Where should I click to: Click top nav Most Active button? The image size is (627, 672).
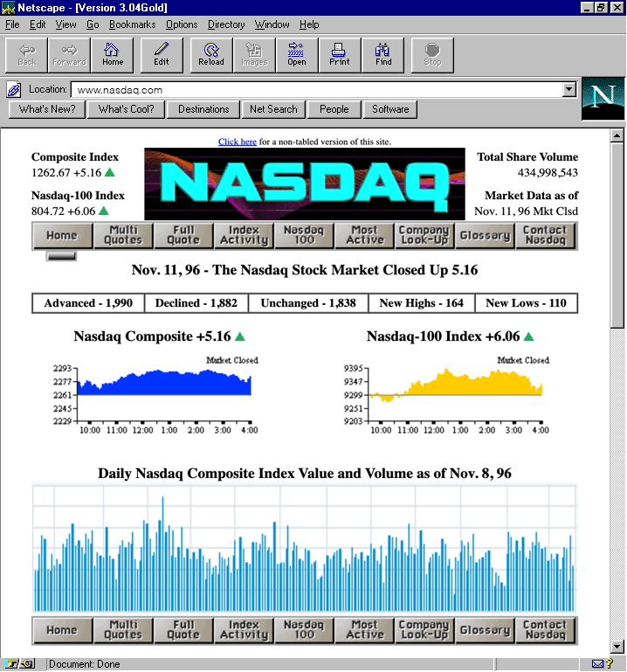click(364, 235)
